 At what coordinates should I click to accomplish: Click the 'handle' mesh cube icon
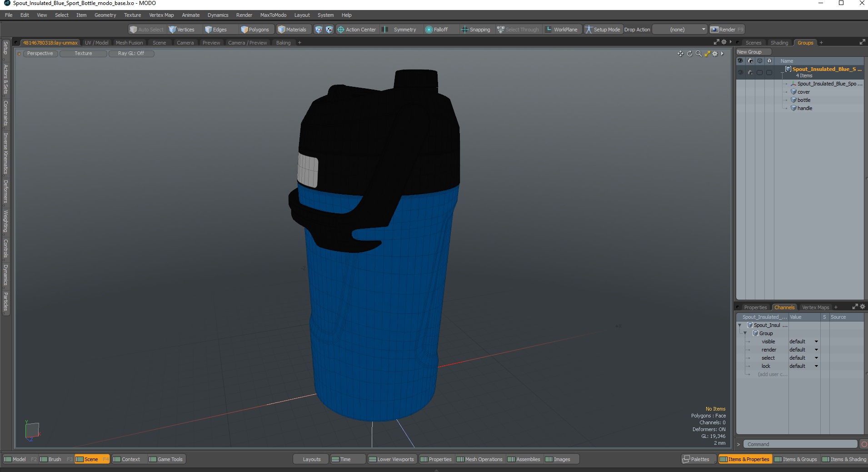pyautogui.click(x=793, y=108)
